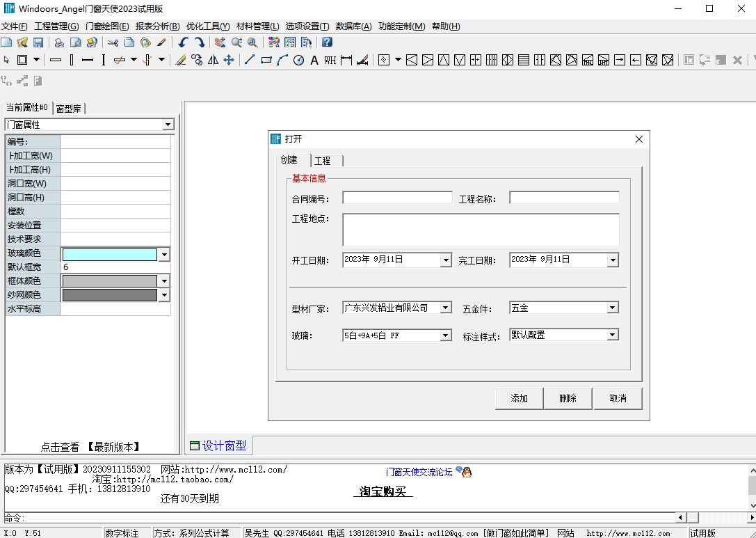
Task: Click the 删除 button
Action: tap(568, 399)
